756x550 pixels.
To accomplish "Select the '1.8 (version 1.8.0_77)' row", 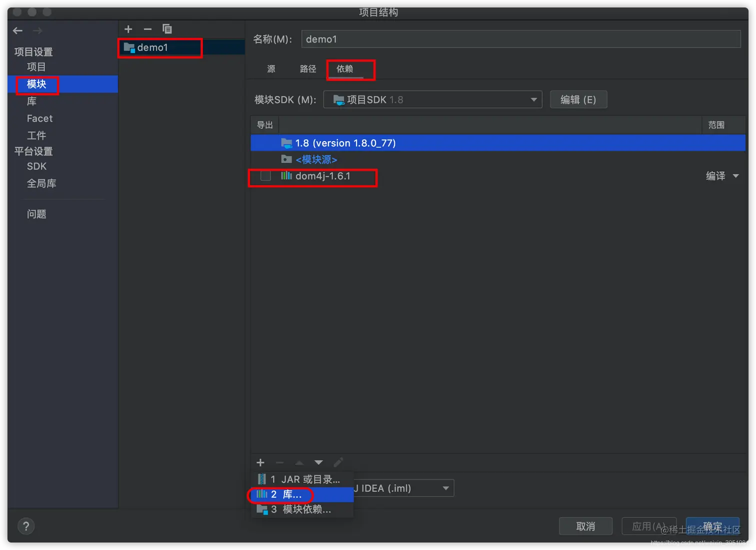I will tap(498, 143).
